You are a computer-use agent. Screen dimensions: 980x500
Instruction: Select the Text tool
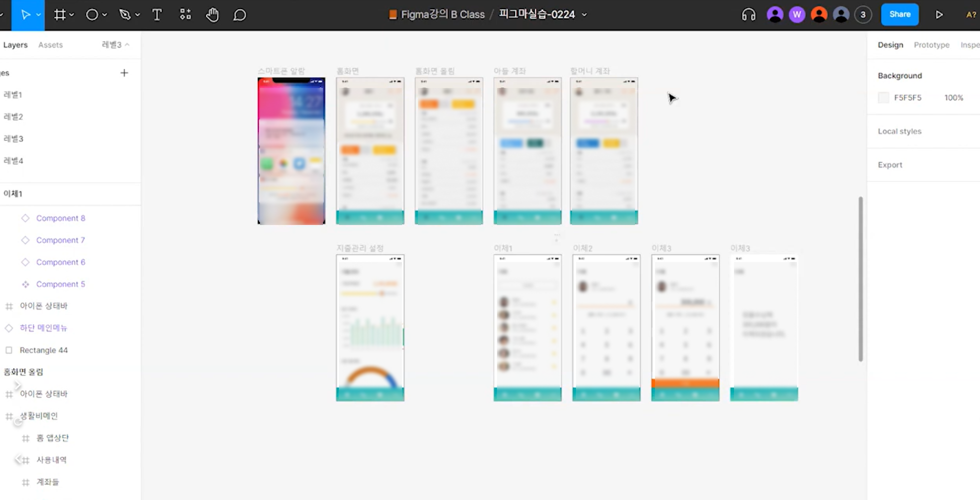157,15
